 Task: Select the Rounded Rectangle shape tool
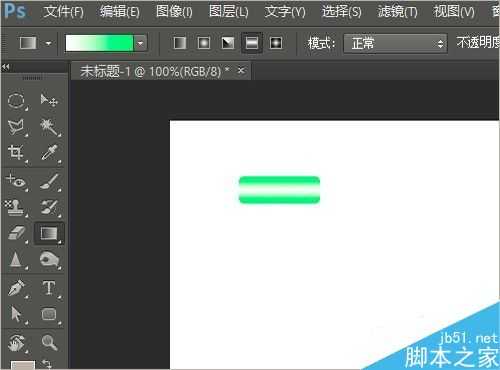[49, 314]
